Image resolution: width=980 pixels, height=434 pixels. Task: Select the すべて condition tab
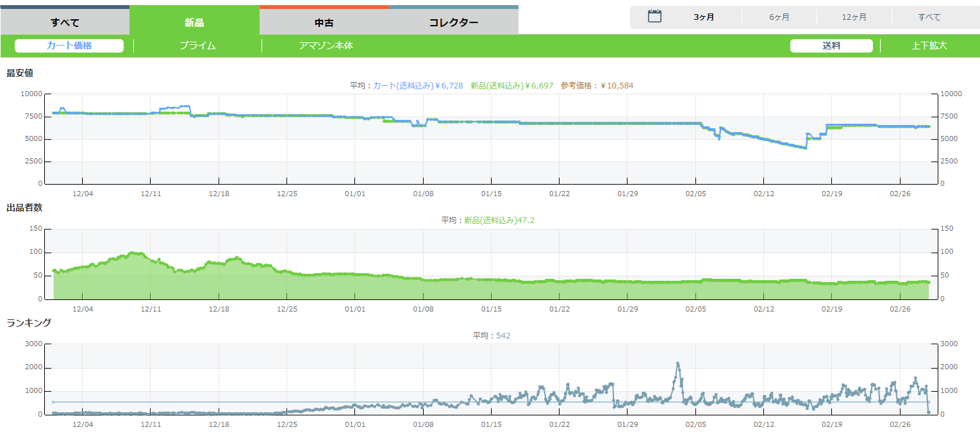(x=65, y=22)
